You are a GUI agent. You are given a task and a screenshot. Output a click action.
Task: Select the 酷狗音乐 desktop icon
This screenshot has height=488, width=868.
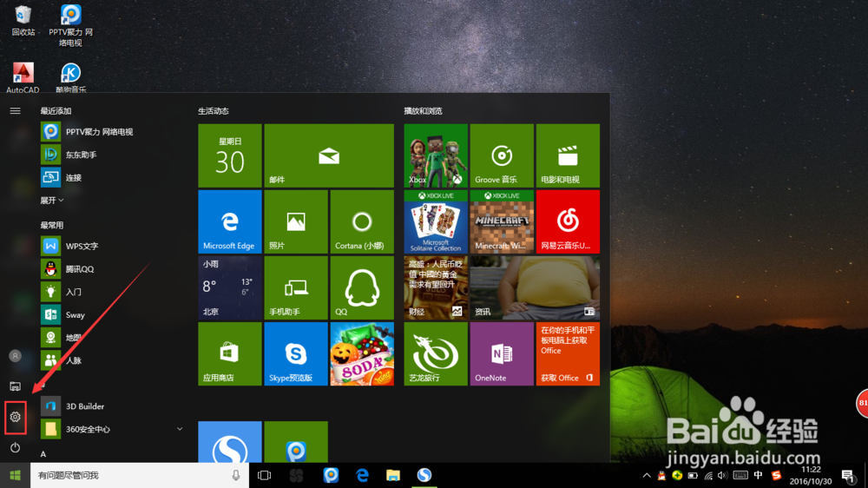[71, 77]
